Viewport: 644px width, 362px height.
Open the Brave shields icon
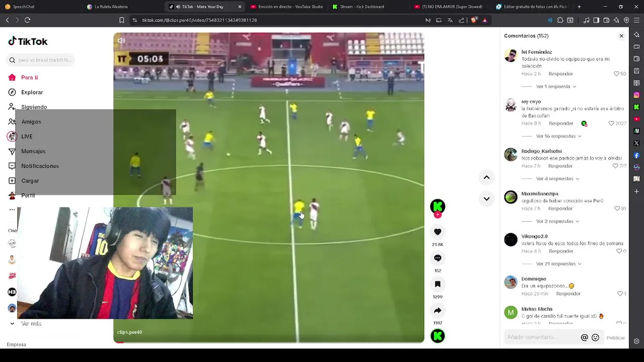point(474,20)
